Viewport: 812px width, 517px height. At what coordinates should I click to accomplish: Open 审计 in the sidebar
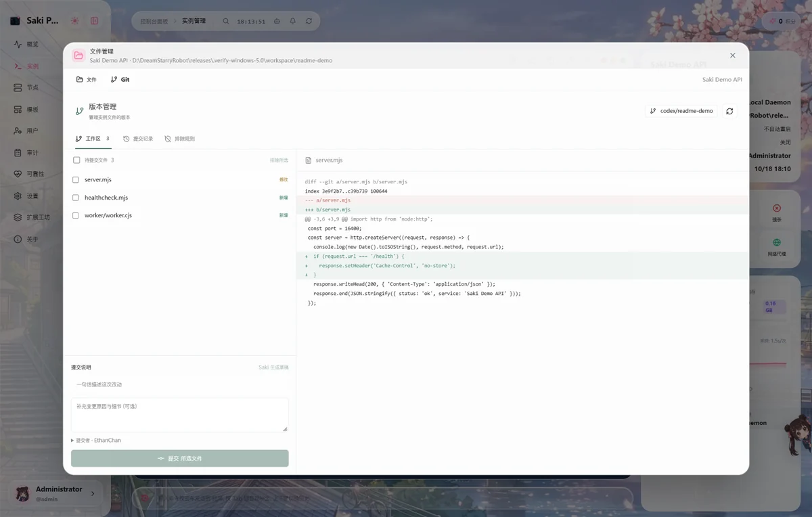pos(27,153)
